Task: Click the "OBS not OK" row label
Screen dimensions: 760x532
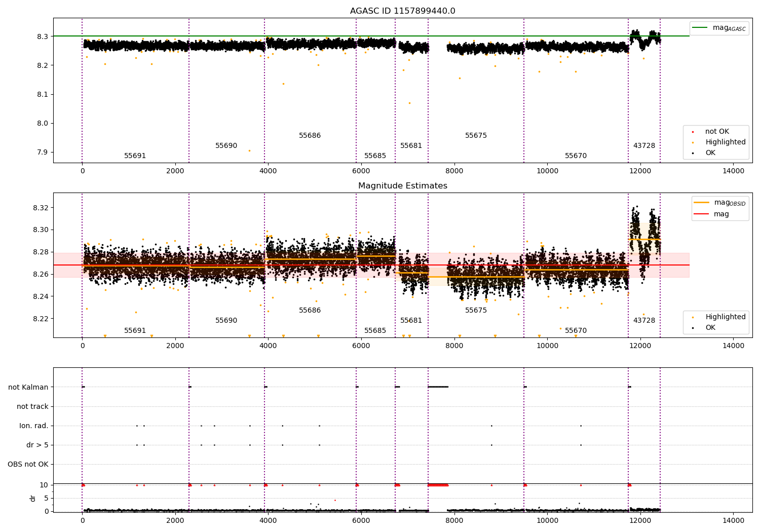Action: (x=28, y=465)
